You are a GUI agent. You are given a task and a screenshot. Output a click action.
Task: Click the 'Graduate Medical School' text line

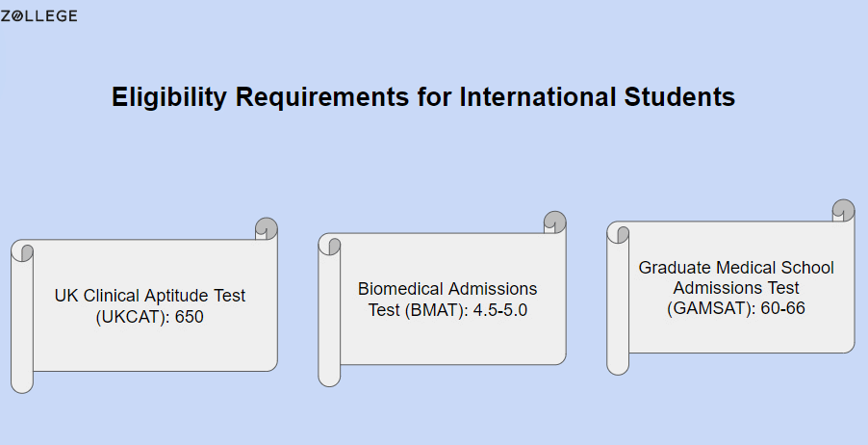736,268
